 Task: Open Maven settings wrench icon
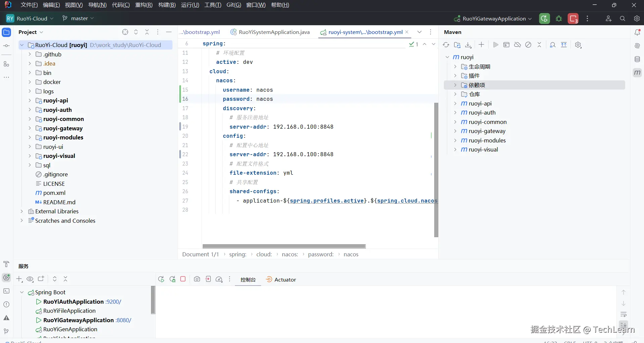[x=578, y=45]
